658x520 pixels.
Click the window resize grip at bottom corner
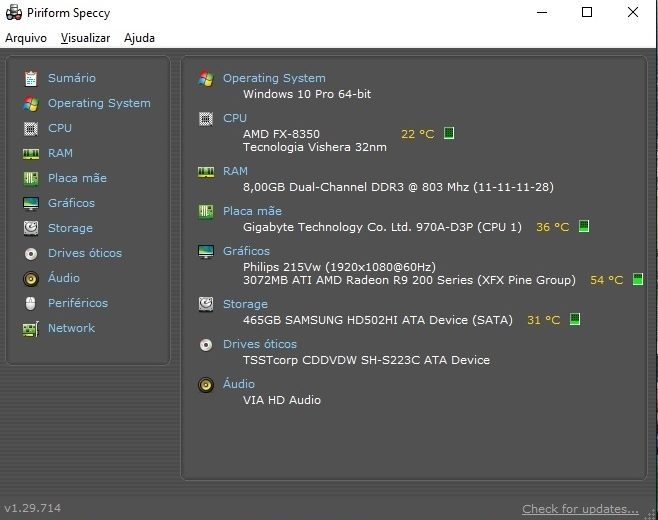coord(651,514)
